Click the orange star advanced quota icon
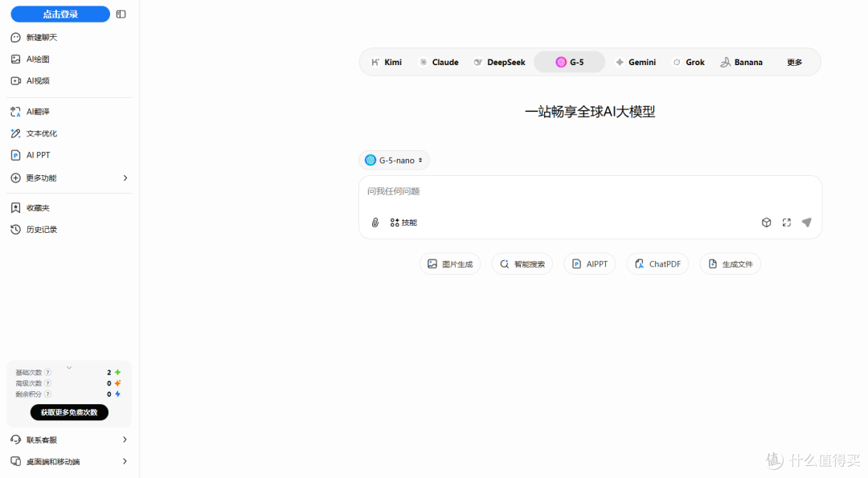868x478 pixels. tap(117, 383)
